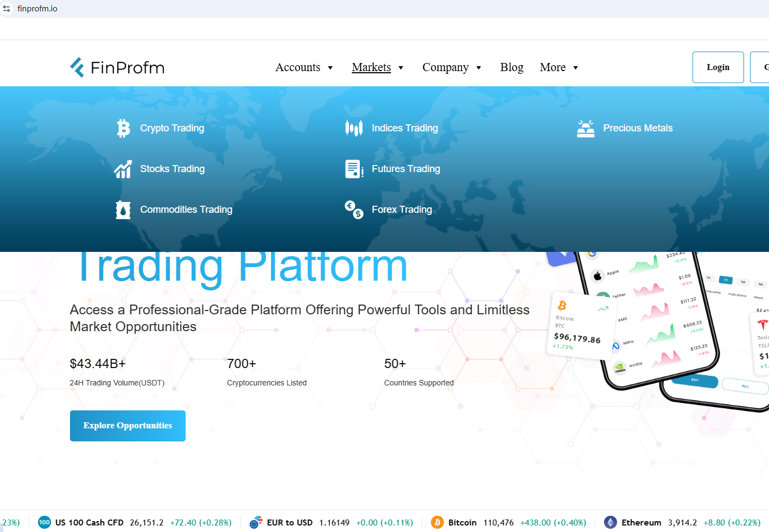Click the 700+ cryptocurrencies figure

(x=241, y=364)
